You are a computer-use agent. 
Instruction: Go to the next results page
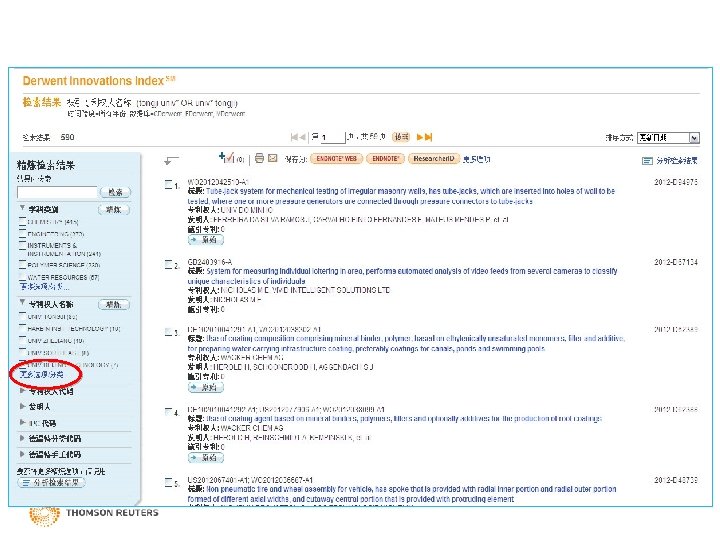pyautogui.click(x=420, y=137)
